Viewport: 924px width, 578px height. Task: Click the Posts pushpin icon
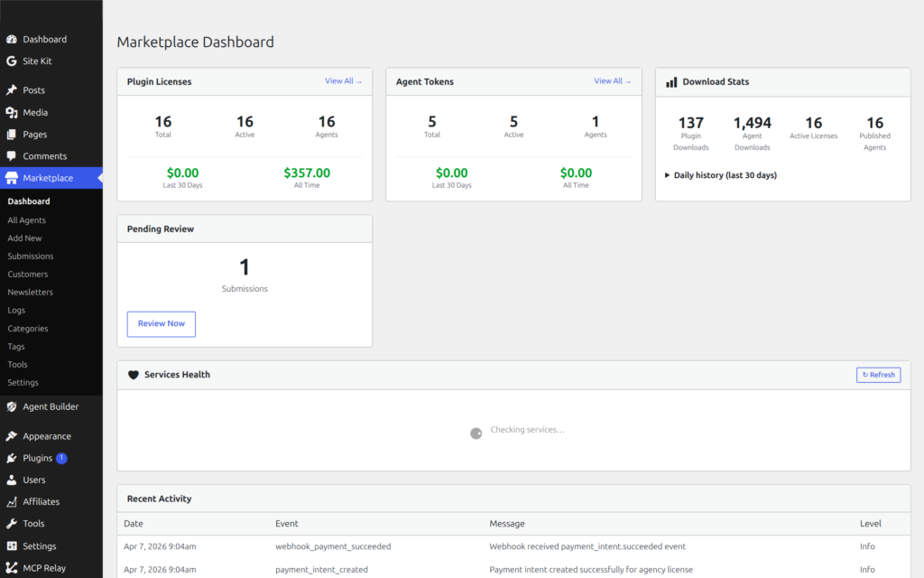point(11,90)
